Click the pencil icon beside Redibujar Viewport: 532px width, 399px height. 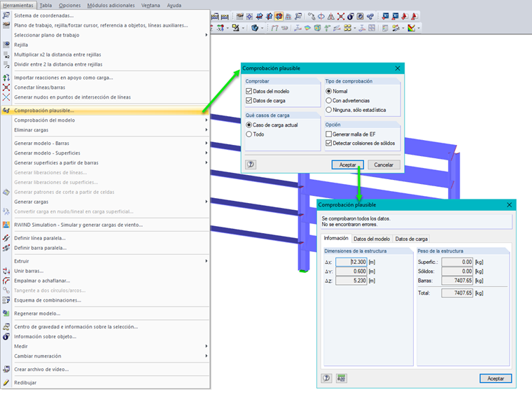point(6,383)
